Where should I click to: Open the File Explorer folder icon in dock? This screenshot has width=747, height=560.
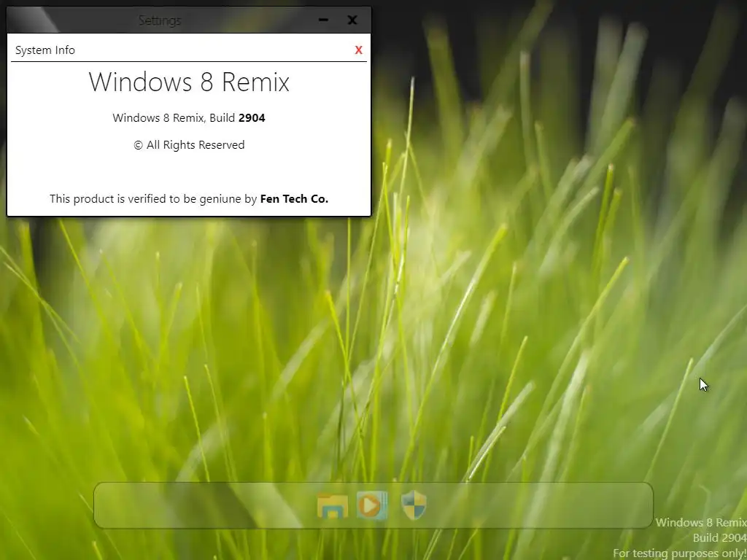[332, 505]
